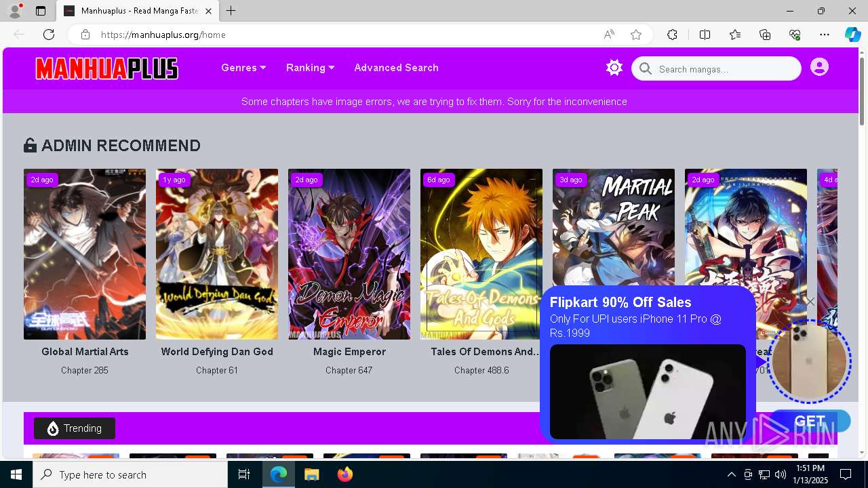Image resolution: width=868 pixels, height=488 pixels.
Task: View site information lock icon
Action: point(85,35)
